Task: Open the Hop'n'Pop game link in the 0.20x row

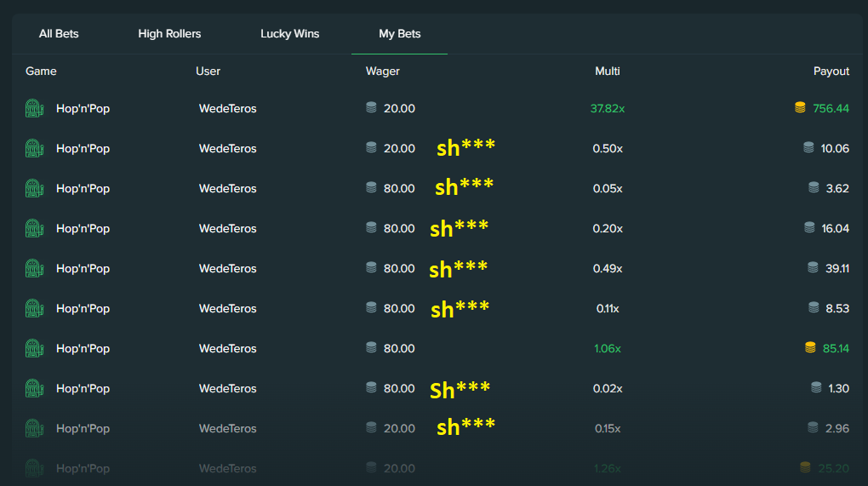Action: pyautogui.click(x=83, y=229)
